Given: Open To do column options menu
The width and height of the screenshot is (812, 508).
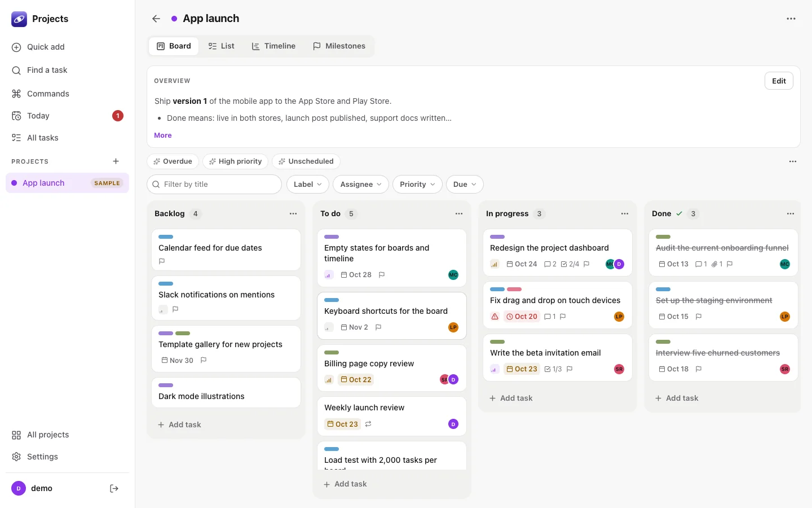Looking at the screenshot, I should (x=459, y=214).
